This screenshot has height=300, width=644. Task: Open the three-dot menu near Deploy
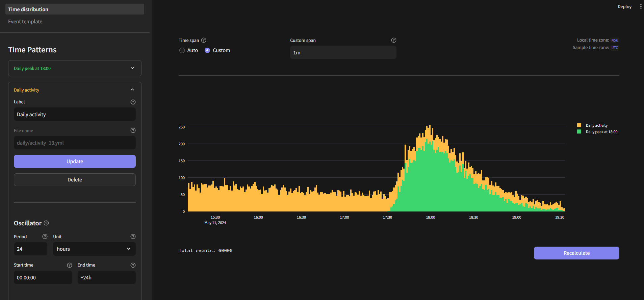(641, 6)
